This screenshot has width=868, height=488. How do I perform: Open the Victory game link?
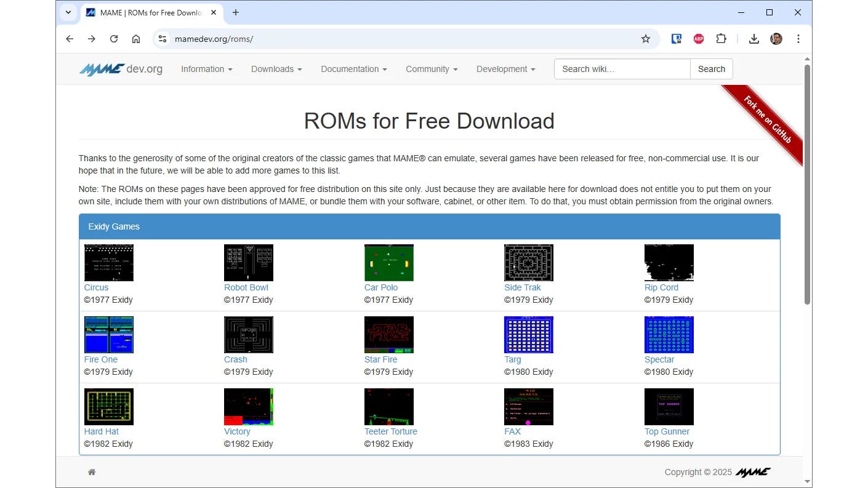click(237, 431)
